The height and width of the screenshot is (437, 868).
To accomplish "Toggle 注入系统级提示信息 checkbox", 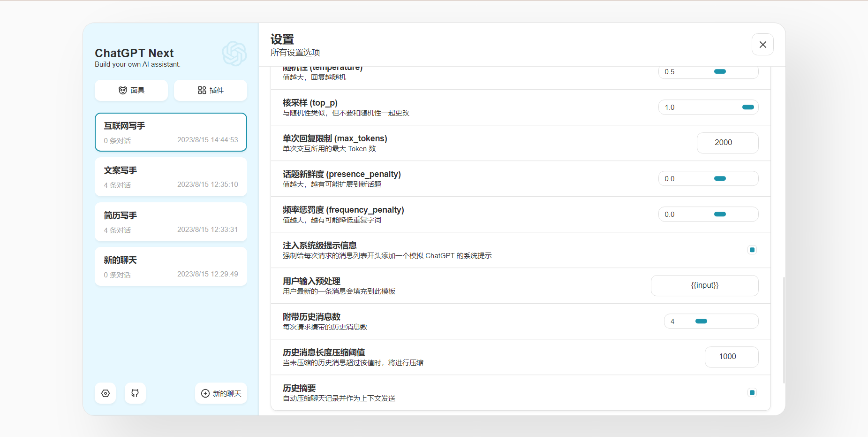I will (x=752, y=250).
